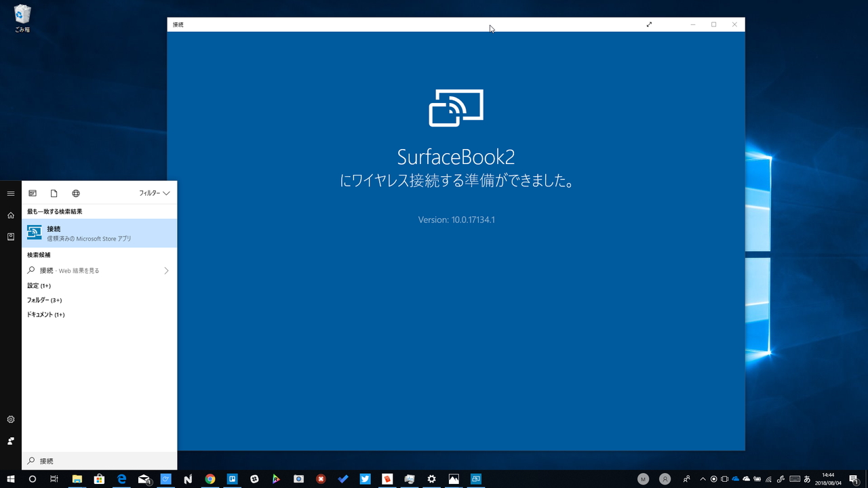The image size is (868, 488).
Task: Launch Google Chrome from the taskbar
Action: [x=210, y=479]
